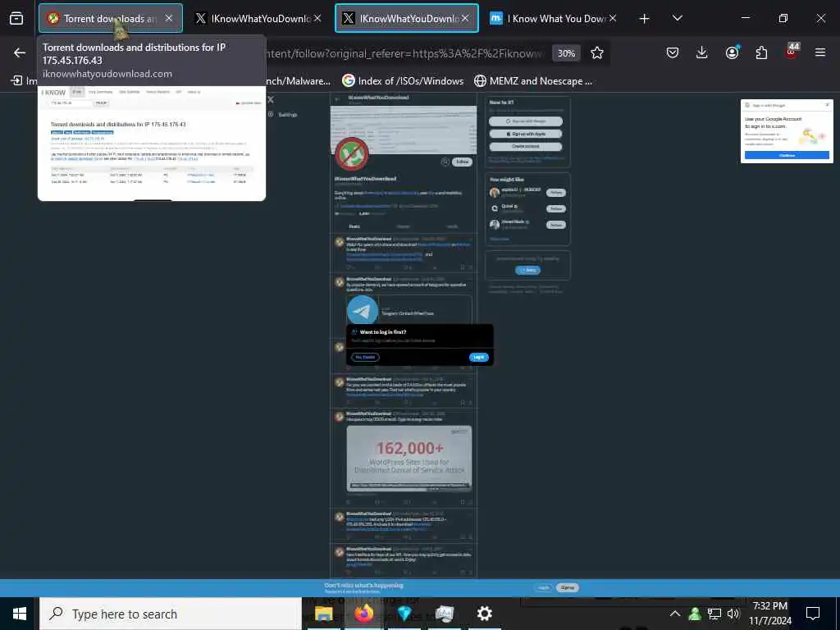Open the Firefox account menu
Viewport: 840px width, 630px height.
(x=732, y=52)
